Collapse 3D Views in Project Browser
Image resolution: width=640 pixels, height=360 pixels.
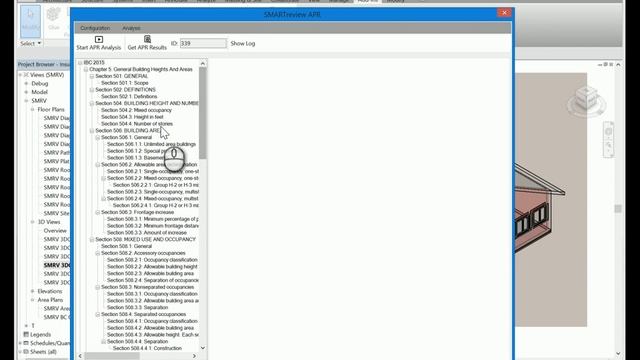33,222
